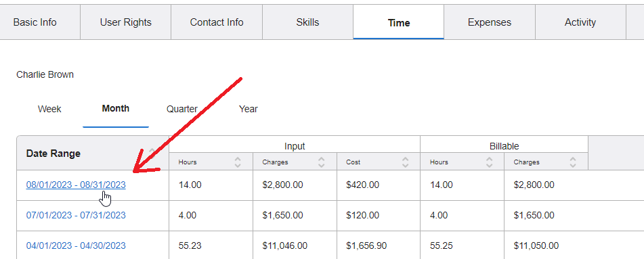
Task: Open the Contact Info tab
Action: point(217,22)
